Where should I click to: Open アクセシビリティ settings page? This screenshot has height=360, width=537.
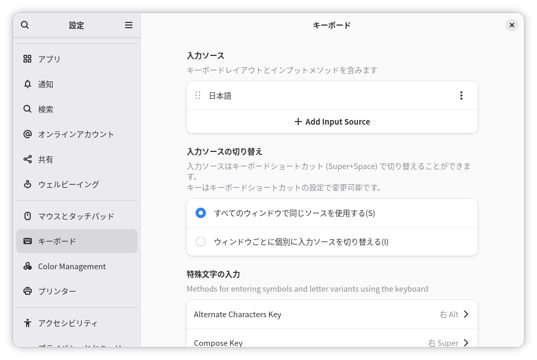(77, 323)
